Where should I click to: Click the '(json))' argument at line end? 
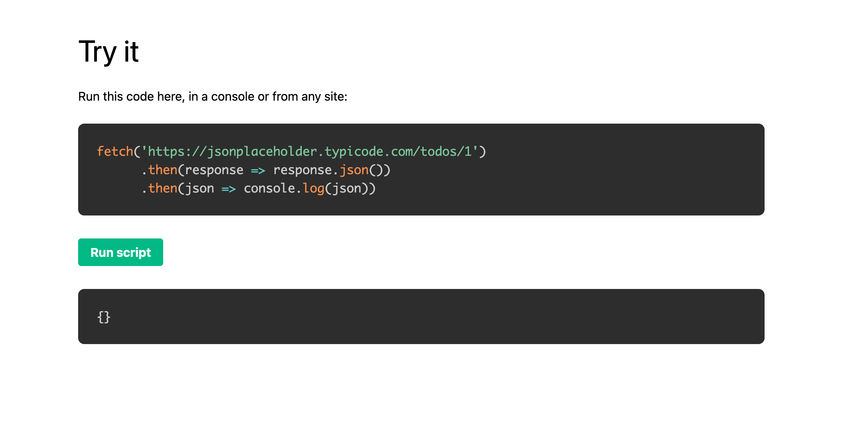[350, 188]
